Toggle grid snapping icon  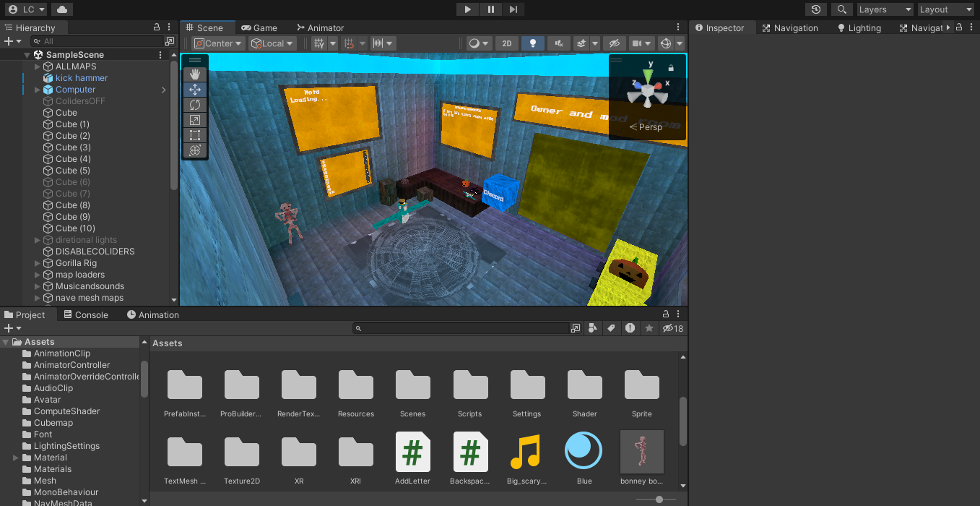pyautogui.click(x=349, y=43)
